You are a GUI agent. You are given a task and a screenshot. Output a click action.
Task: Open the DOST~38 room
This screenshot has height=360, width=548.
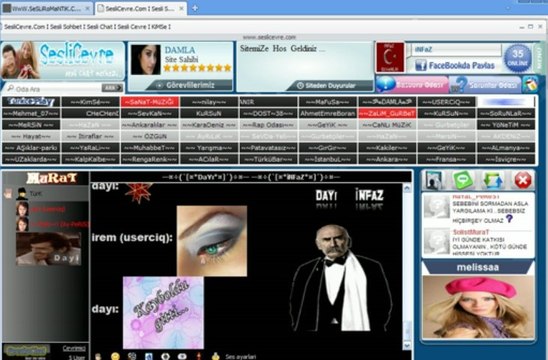tap(268, 113)
